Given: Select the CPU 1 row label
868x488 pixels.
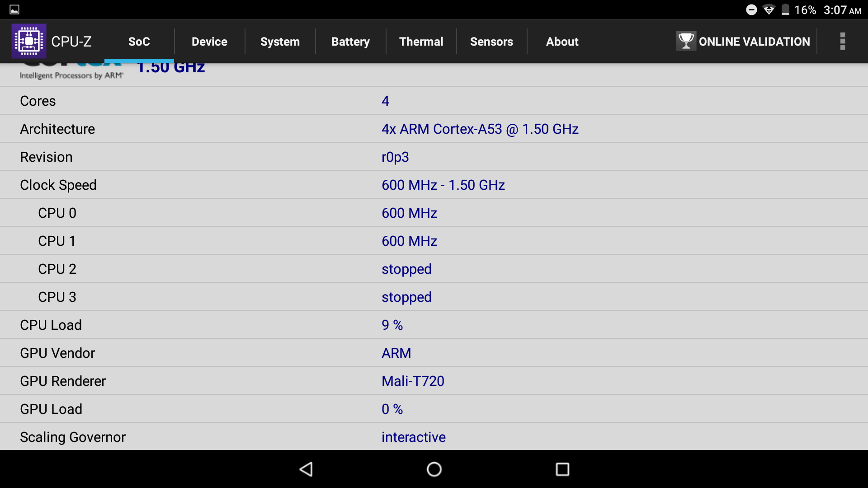Looking at the screenshot, I should 57,241.
